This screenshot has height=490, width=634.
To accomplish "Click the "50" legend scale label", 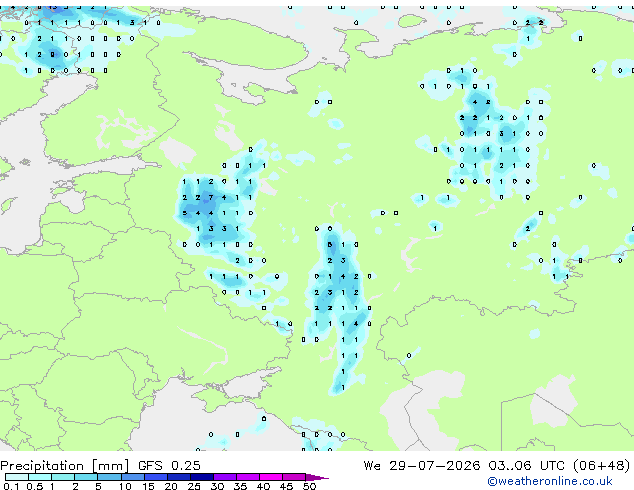I will [309, 486].
